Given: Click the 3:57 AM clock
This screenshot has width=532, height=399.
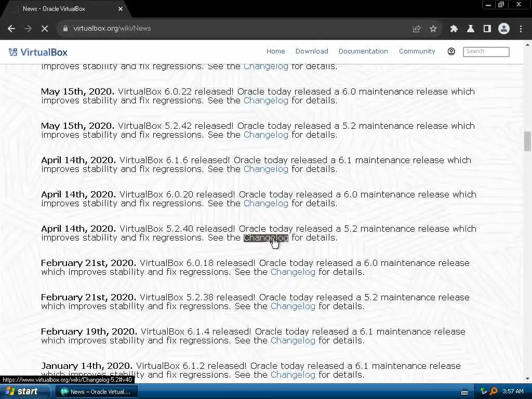Looking at the screenshot, I should click(513, 391).
